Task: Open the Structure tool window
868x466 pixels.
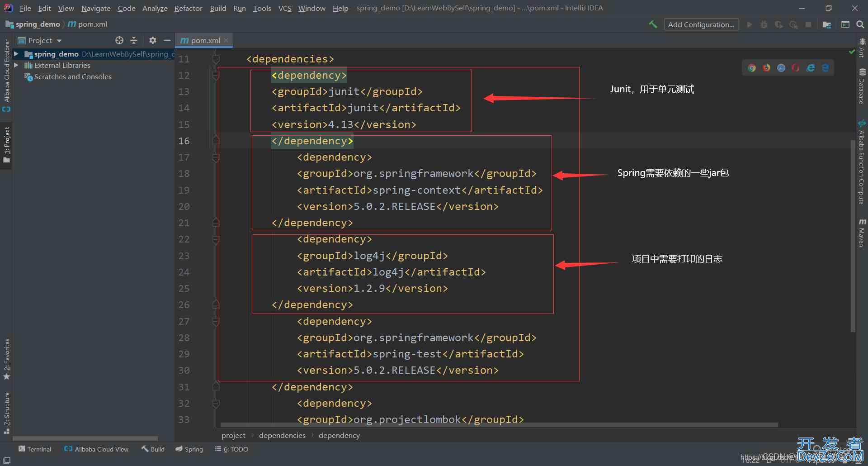Action: point(6,413)
